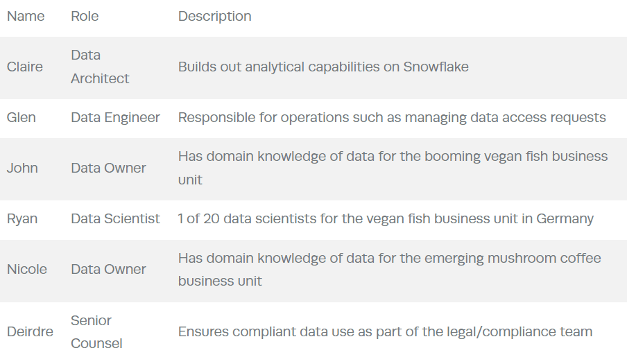The height and width of the screenshot is (364, 627).
Task: Select the name Glen
Action: pyautogui.click(x=22, y=117)
